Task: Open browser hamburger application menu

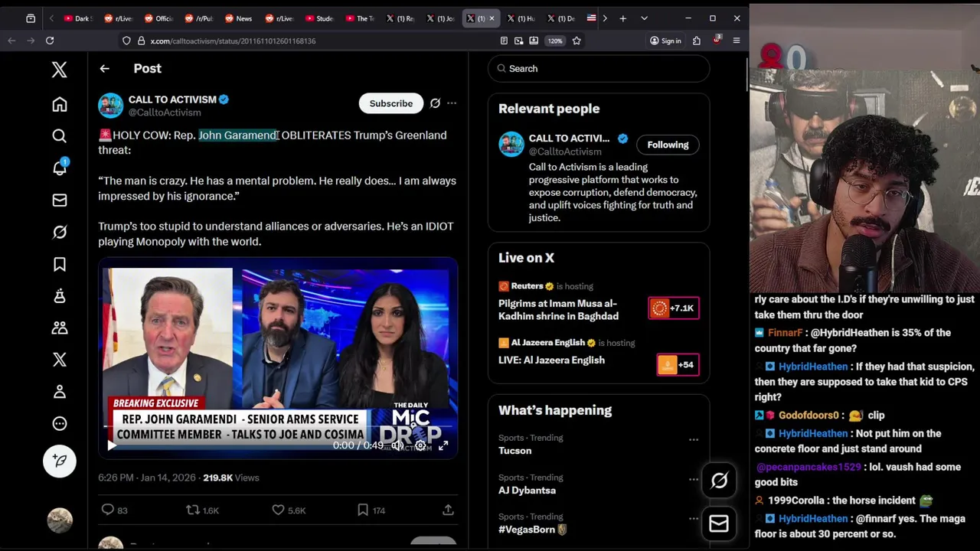Action: click(x=737, y=41)
